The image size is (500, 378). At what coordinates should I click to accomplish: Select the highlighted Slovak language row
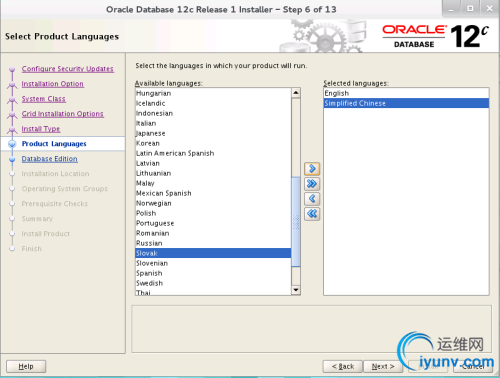click(213, 253)
